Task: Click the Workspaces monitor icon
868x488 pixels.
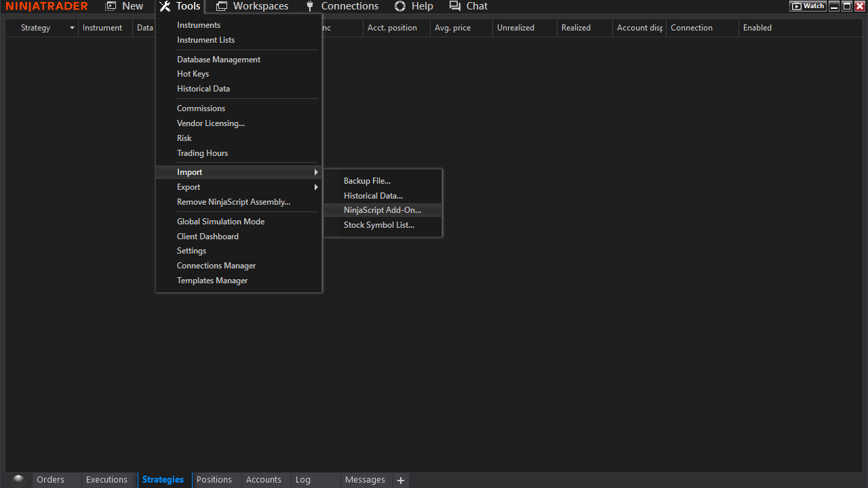Action: tap(221, 5)
